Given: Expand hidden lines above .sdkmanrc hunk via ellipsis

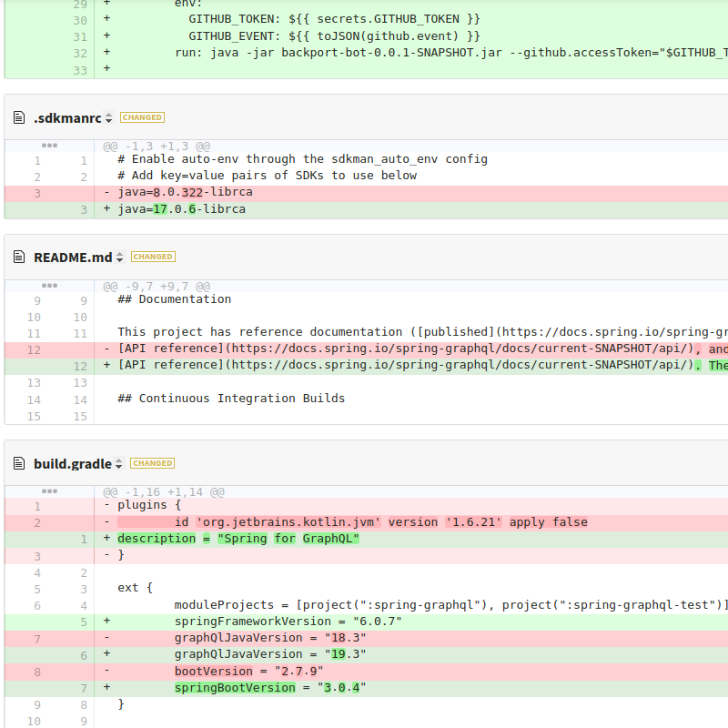Looking at the screenshot, I should tap(49, 146).
